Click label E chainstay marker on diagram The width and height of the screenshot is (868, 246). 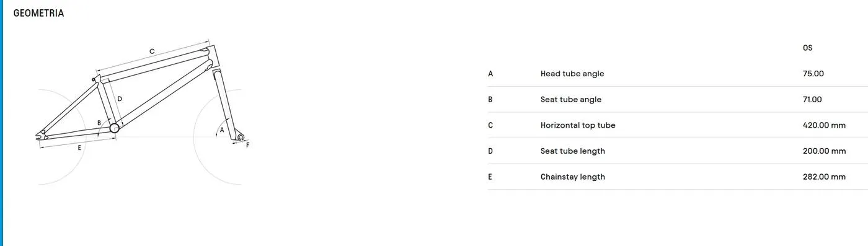click(79, 147)
